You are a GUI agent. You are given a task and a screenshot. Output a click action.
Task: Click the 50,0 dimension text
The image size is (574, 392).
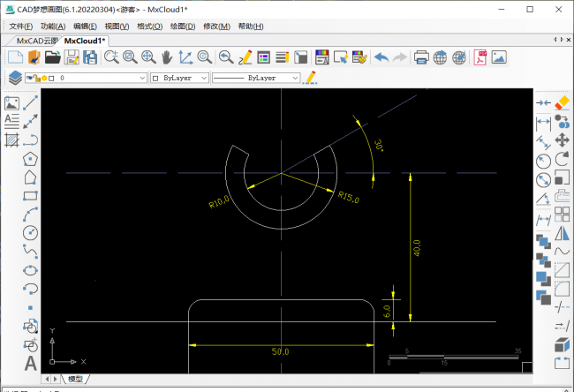[x=280, y=351]
